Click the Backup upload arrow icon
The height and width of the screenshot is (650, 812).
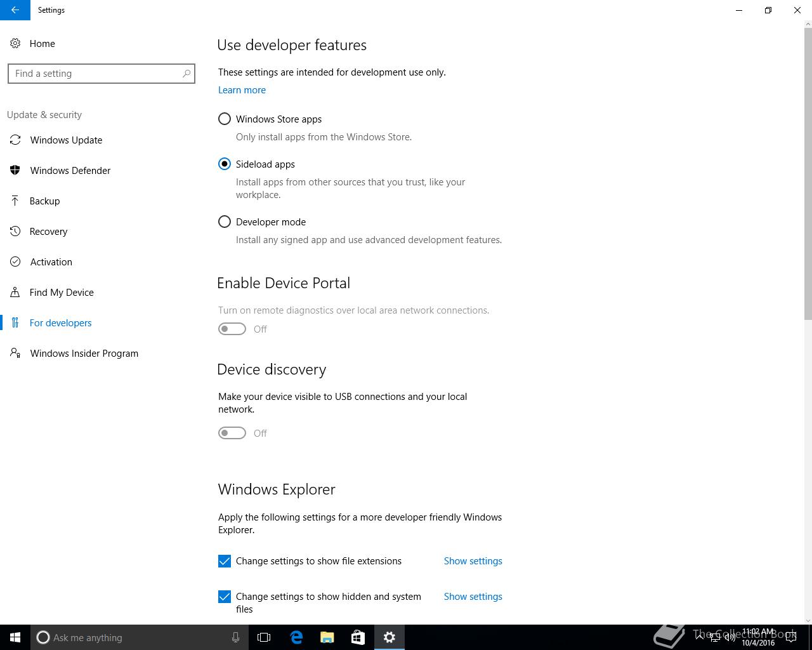[15, 201]
